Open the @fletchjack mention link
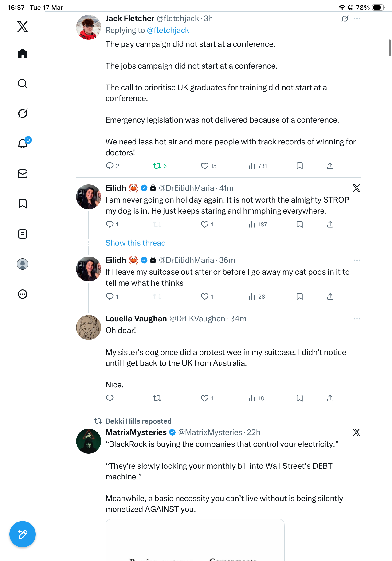The height and width of the screenshot is (561, 392). tap(168, 30)
